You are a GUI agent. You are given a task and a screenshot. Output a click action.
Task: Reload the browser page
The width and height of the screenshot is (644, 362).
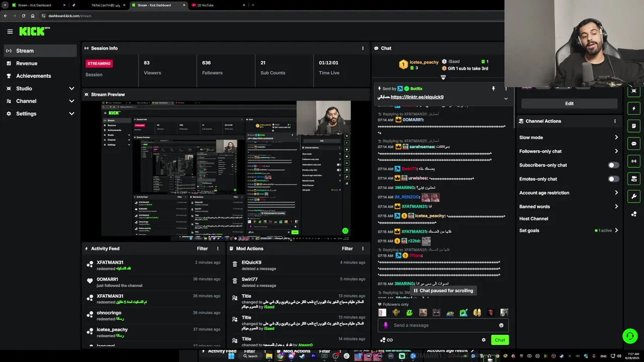click(x=23, y=16)
